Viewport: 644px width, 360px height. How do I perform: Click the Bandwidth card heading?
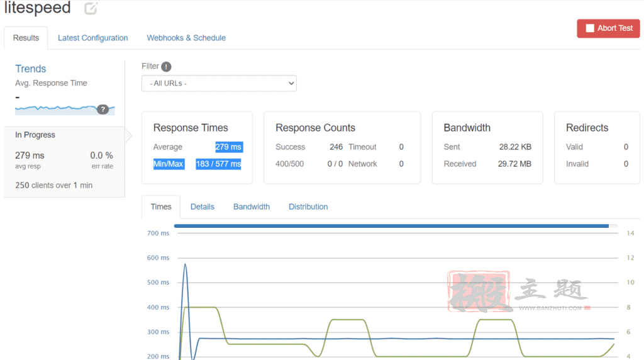click(x=467, y=128)
